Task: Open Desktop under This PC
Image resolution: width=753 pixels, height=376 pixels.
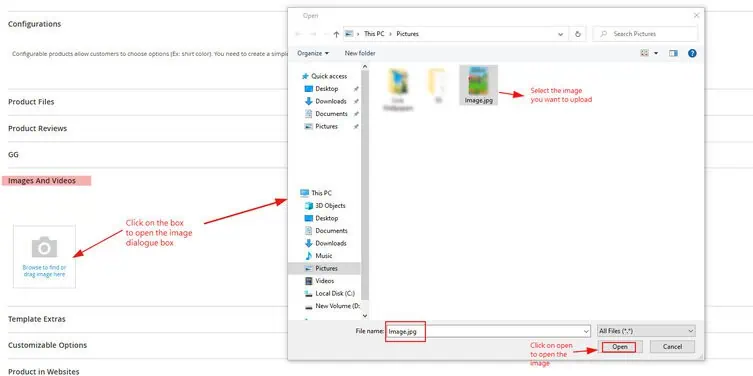Action: click(327, 218)
